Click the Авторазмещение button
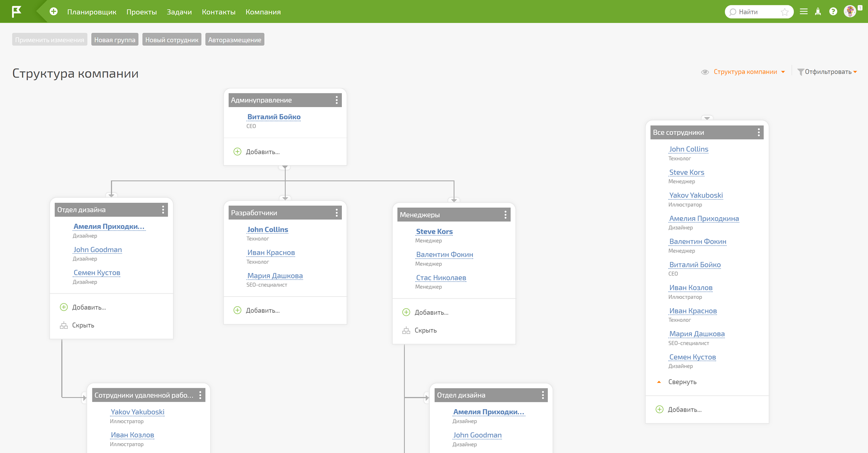 (x=234, y=40)
